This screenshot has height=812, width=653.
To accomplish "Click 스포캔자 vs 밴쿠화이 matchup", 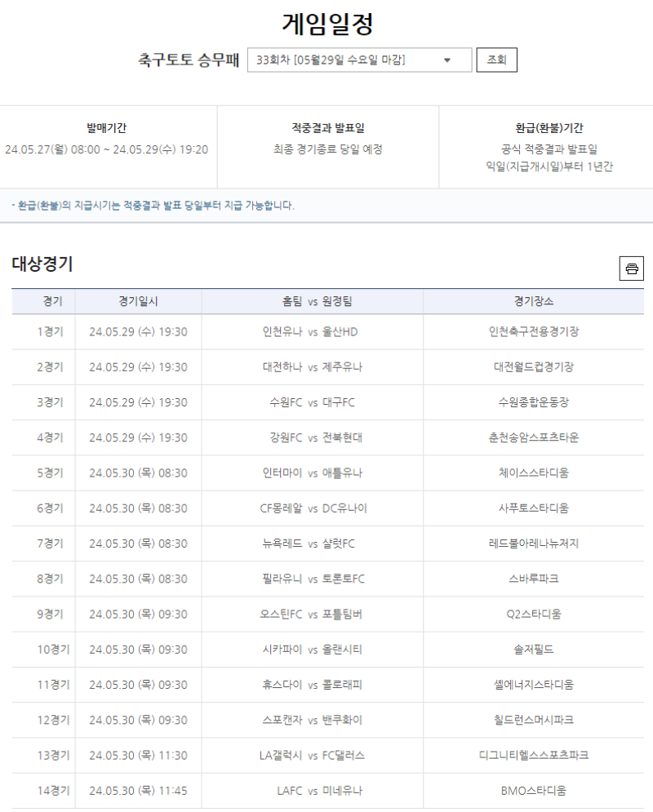I will [x=313, y=720].
